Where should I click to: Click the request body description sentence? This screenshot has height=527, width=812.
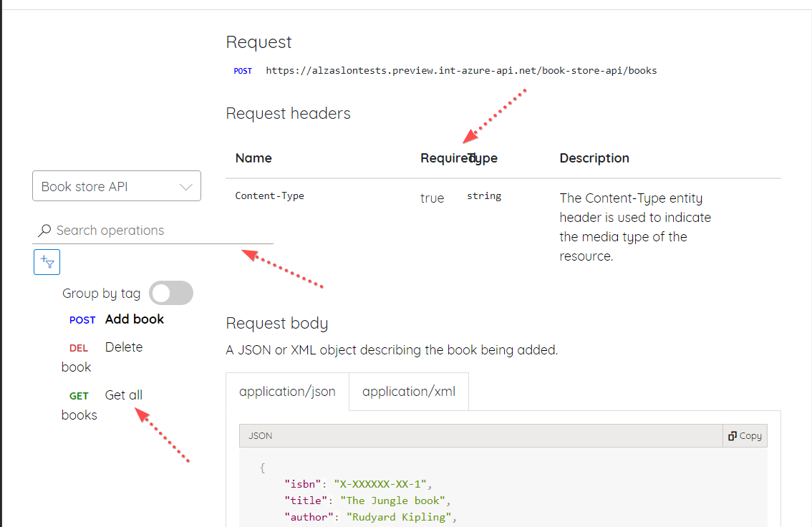pyautogui.click(x=392, y=350)
